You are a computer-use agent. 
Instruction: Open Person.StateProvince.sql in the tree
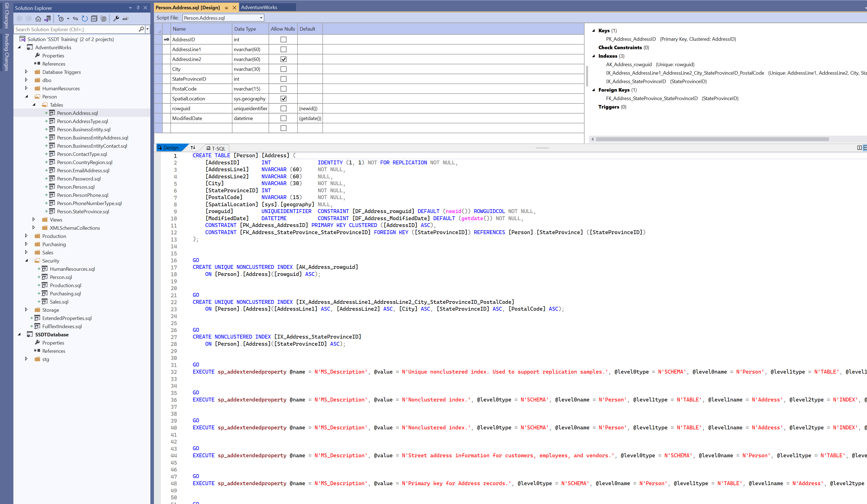pyautogui.click(x=83, y=212)
